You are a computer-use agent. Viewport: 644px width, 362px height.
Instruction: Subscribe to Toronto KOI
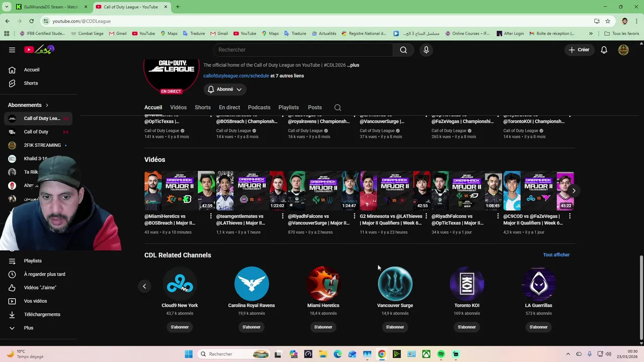tap(467, 327)
